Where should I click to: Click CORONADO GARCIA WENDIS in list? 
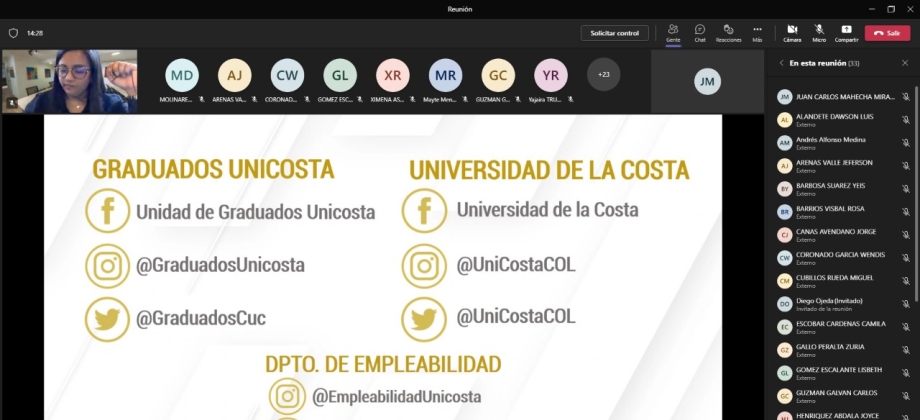coord(843,258)
